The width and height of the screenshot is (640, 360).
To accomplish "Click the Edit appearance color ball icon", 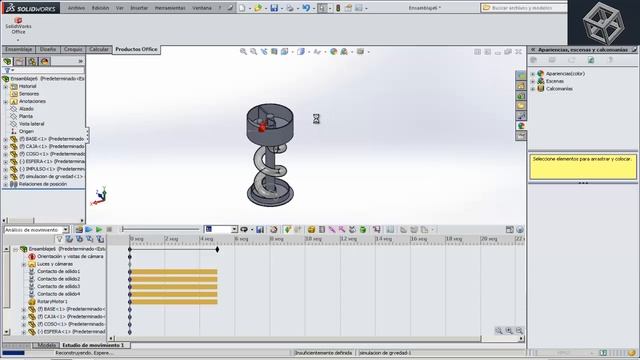I will [334, 52].
